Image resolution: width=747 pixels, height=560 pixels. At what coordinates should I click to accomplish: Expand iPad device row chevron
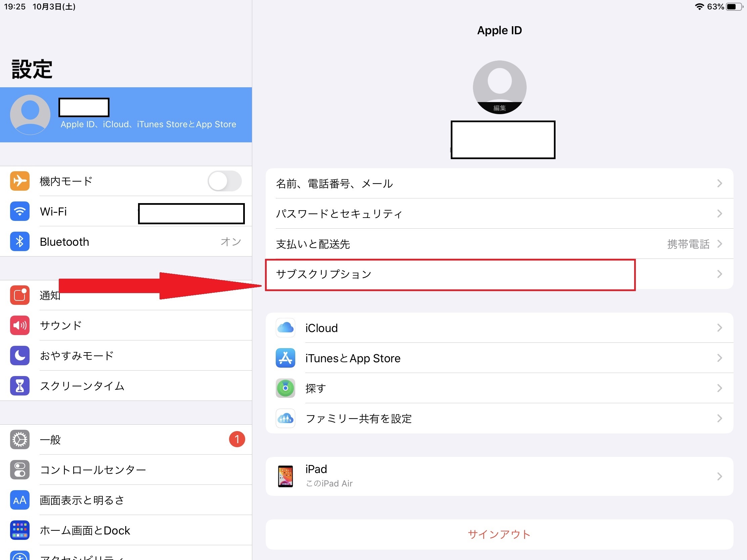coord(719,476)
